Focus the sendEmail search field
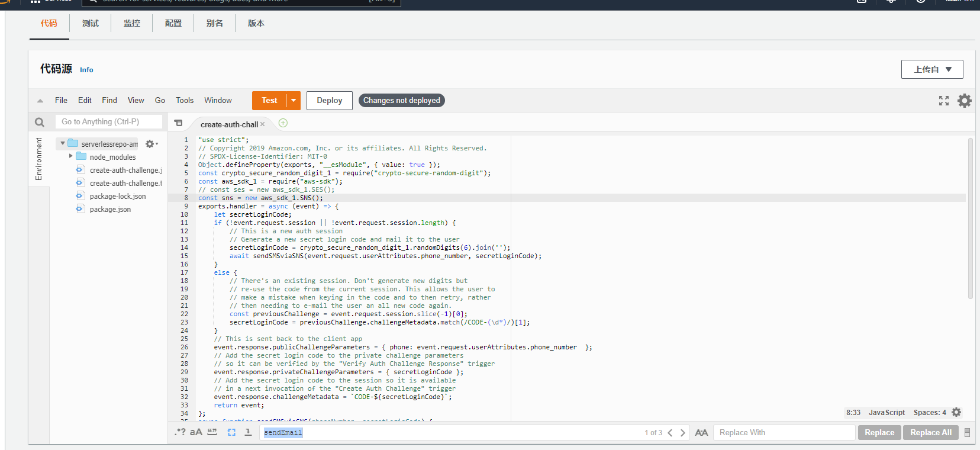This screenshot has height=450, width=980. [x=450, y=433]
